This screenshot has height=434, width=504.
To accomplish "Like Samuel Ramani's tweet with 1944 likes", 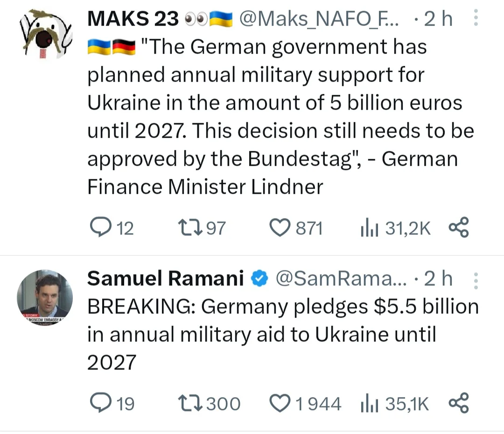I will point(280,404).
